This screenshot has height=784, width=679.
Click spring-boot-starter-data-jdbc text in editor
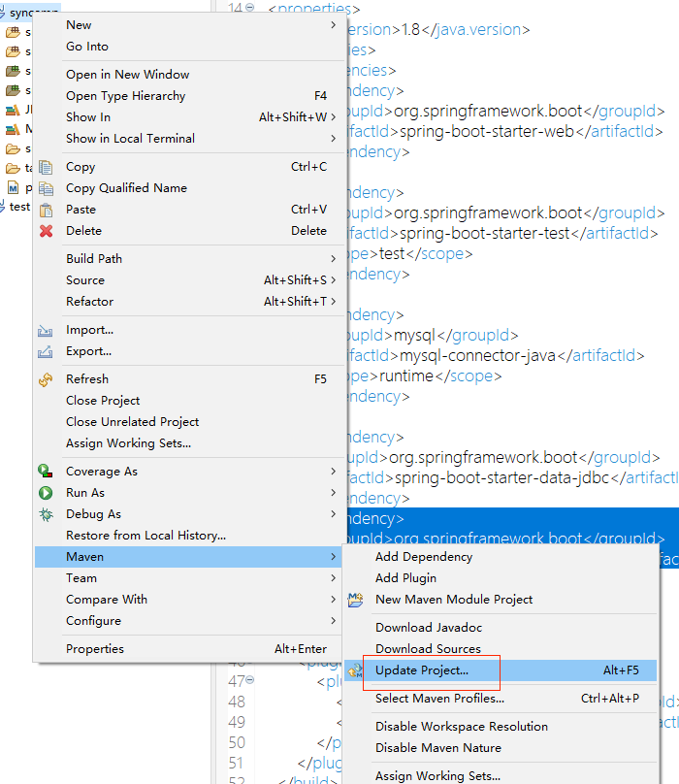(502, 478)
